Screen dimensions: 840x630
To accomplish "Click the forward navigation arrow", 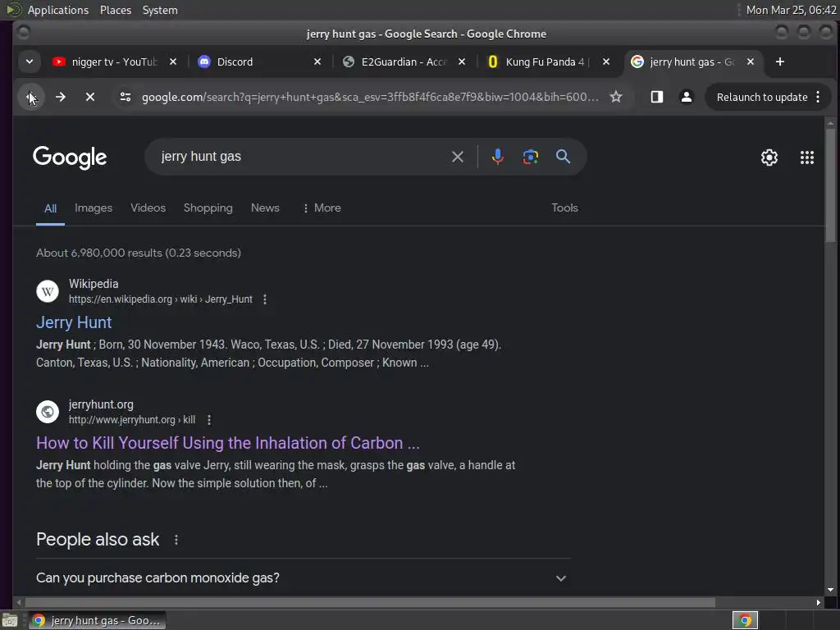I will click(x=61, y=97).
